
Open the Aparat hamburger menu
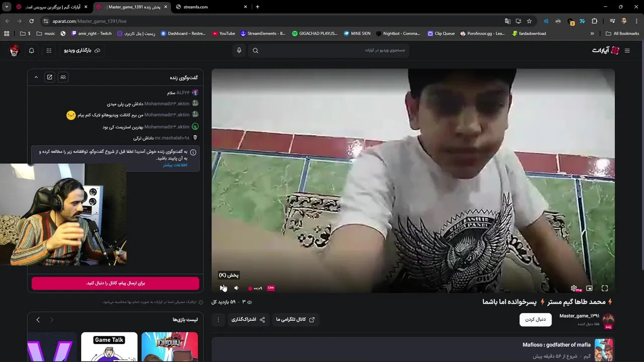tap(627, 50)
